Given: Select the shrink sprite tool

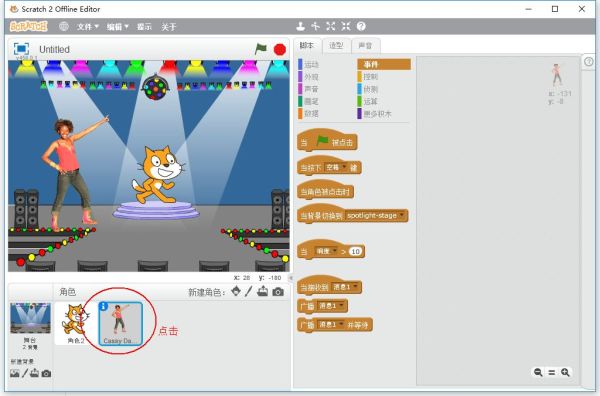Looking at the screenshot, I should click(x=346, y=26).
